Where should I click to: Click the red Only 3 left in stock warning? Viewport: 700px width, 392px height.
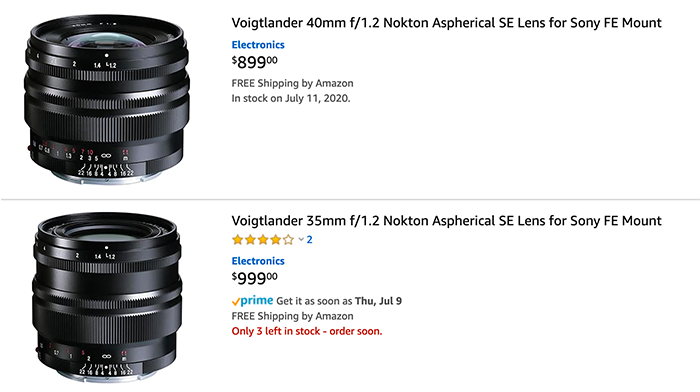[307, 331]
